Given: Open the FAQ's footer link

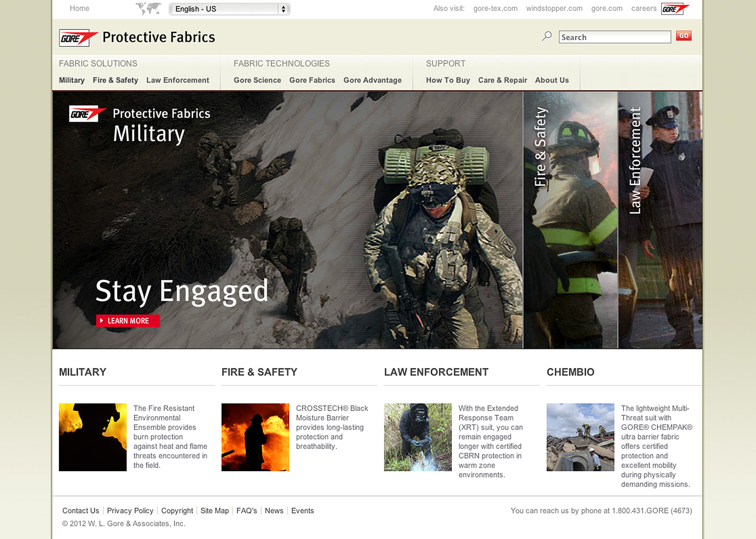Looking at the screenshot, I should 247,511.
